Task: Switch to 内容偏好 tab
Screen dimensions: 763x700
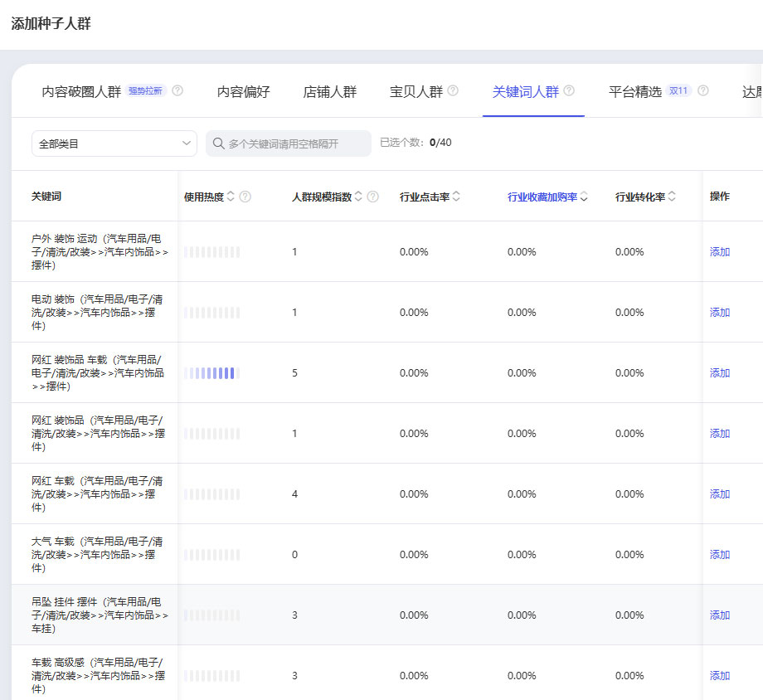Action: [243, 91]
